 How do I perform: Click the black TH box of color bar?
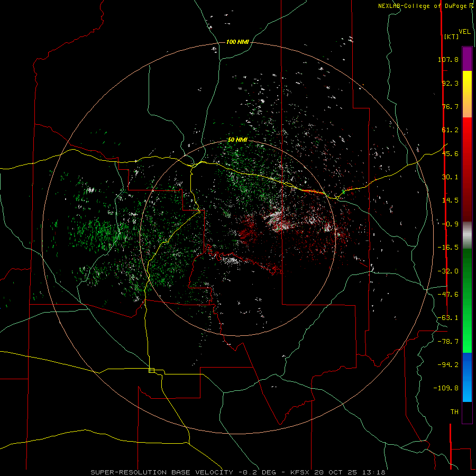click(x=467, y=413)
